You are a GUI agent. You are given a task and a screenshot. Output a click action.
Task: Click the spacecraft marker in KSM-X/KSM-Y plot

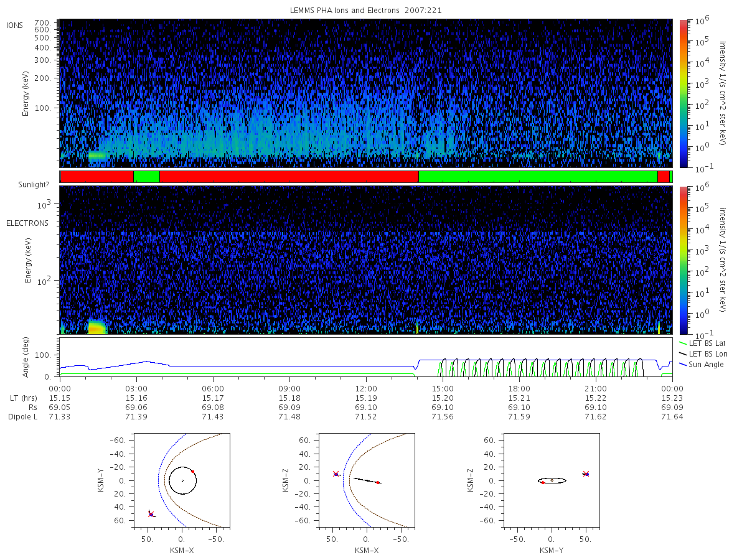pos(151,514)
